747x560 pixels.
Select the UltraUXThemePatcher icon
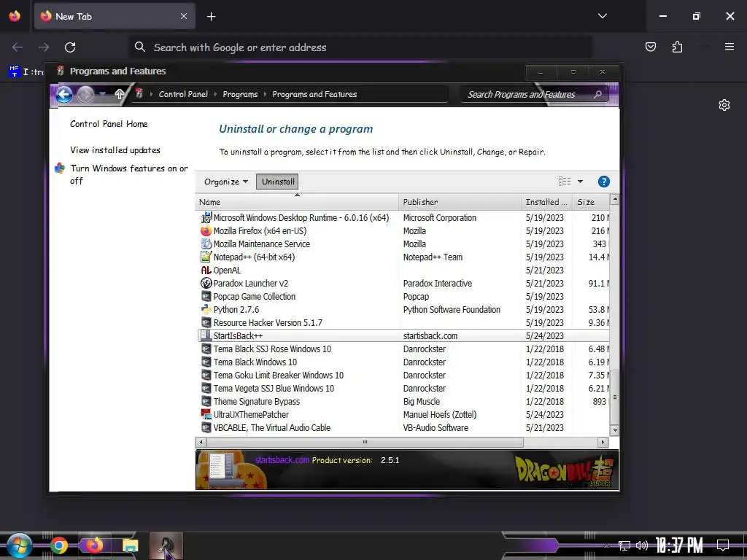(206, 414)
